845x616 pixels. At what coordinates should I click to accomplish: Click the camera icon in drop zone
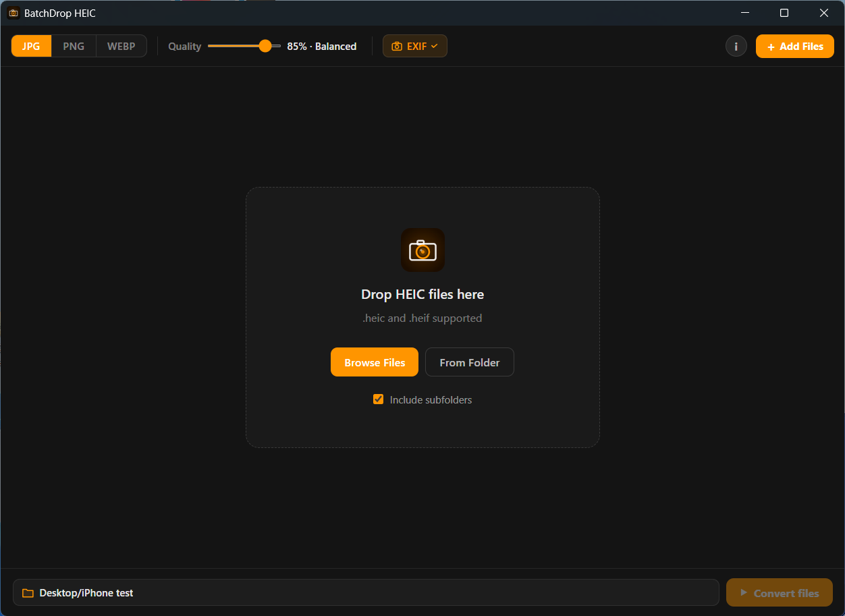pyautogui.click(x=422, y=250)
